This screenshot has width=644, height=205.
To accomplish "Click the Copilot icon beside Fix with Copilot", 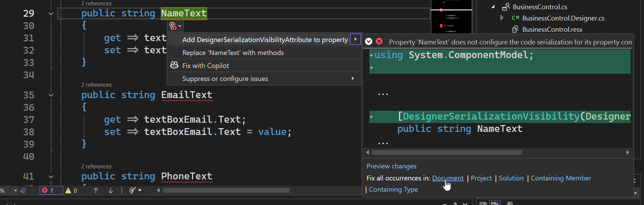I will pyautogui.click(x=174, y=65).
